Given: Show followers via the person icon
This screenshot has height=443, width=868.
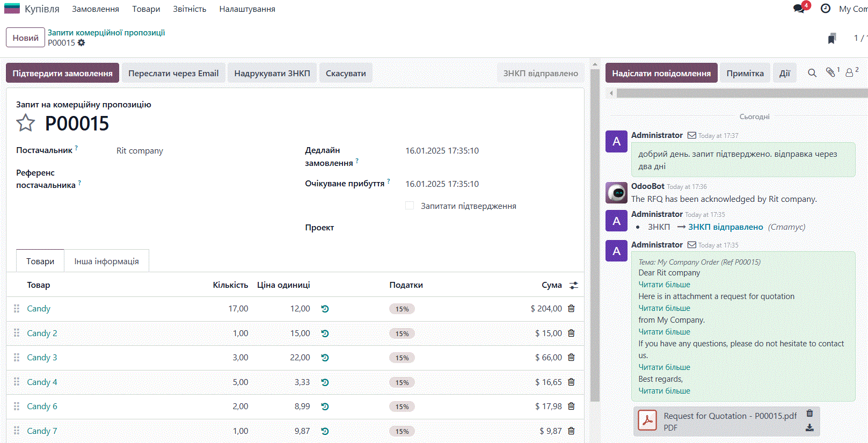Looking at the screenshot, I should tap(850, 72).
